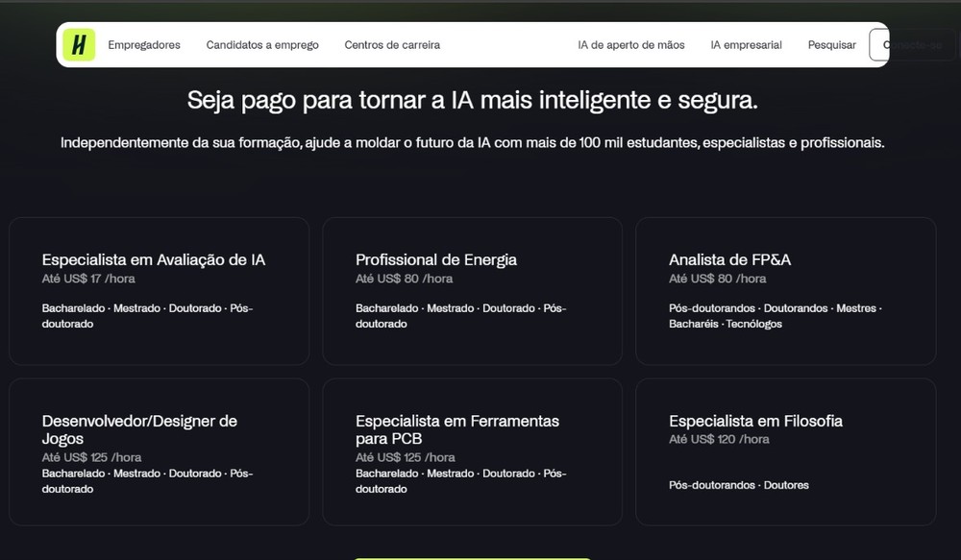The height and width of the screenshot is (560, 961).
Task: Open the Profissional de Energia card
Action: pos(473,291)
